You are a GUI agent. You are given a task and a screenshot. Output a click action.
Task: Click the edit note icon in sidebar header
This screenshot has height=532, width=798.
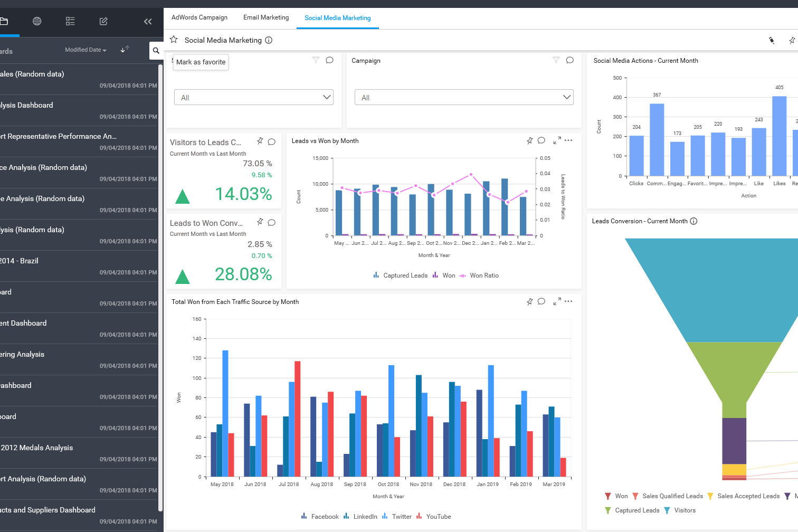click(x=103, y=21)
